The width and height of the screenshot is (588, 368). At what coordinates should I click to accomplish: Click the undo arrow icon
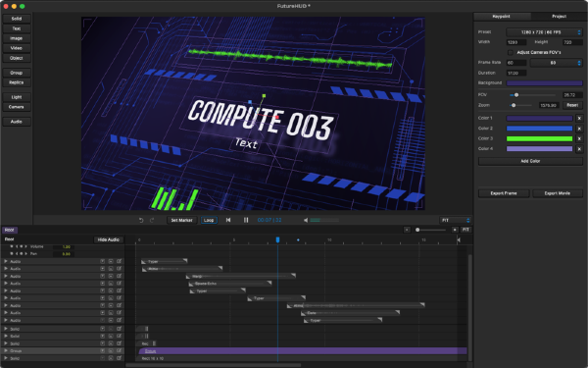click(141, 220)
